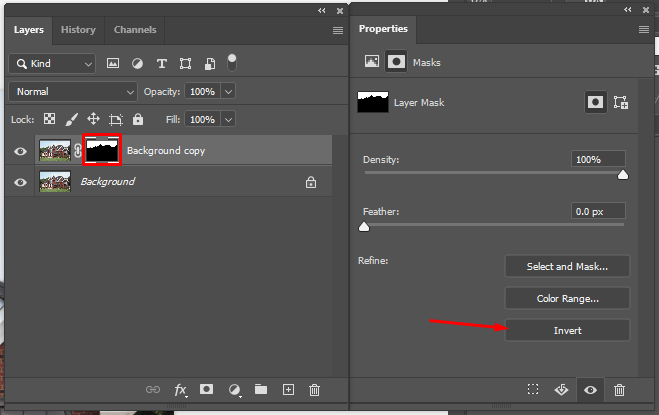Image resolution: width=659 pixels, height=415 pixels.
Task: Click the Feather slider handle
Action: [x=364, y=227]
